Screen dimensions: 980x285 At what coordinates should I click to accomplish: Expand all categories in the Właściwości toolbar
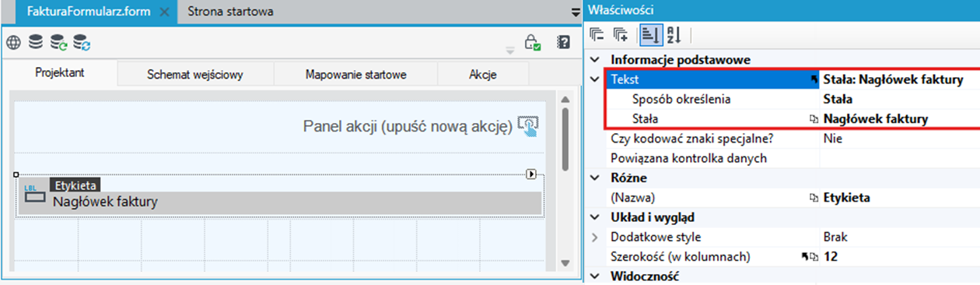[x=620, y=34]
